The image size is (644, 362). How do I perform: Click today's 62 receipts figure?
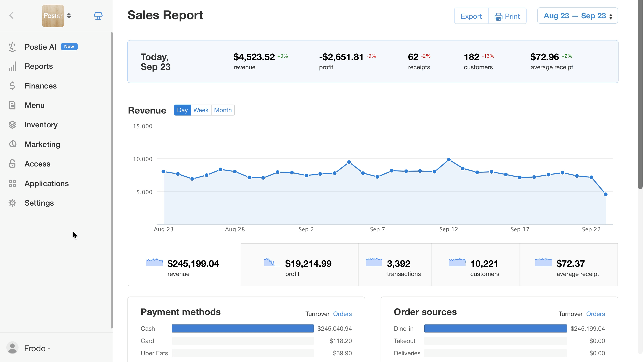coord(413,57)
